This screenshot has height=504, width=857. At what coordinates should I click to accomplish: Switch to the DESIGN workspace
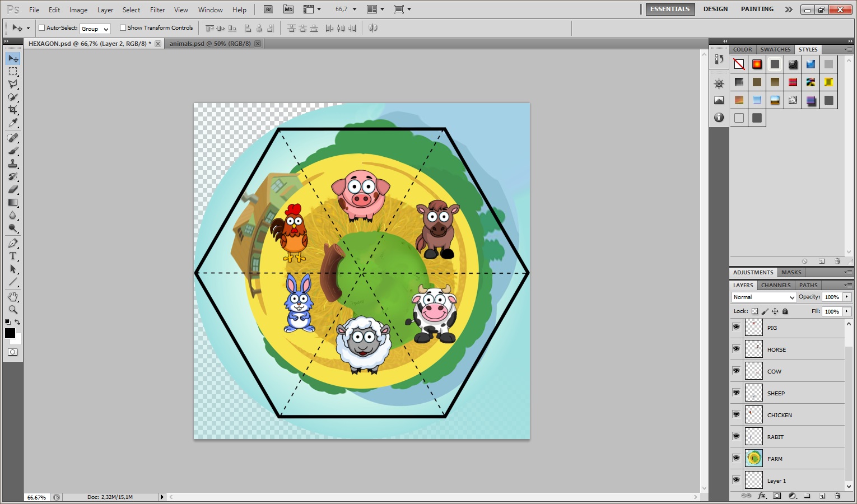[716, 10]
